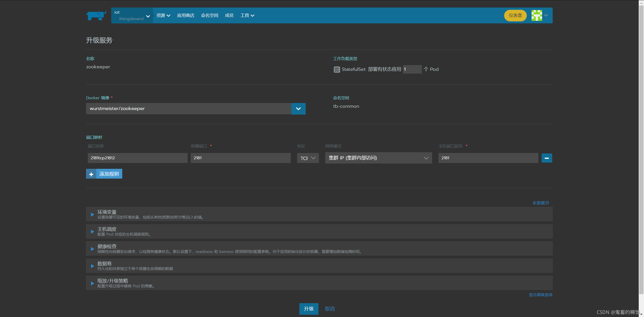The height and width of the screenshot is (317, 644).
Task: Click the StatefulSet workload type icon
Action: 337,69
